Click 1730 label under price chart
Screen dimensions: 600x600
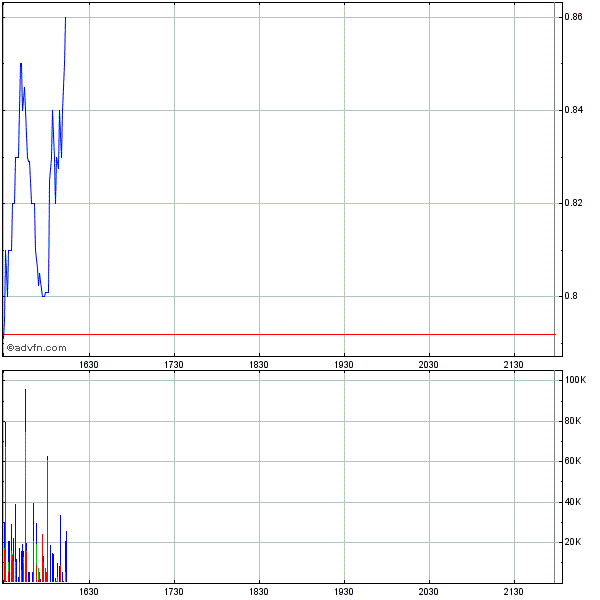(x=174, y=365)
